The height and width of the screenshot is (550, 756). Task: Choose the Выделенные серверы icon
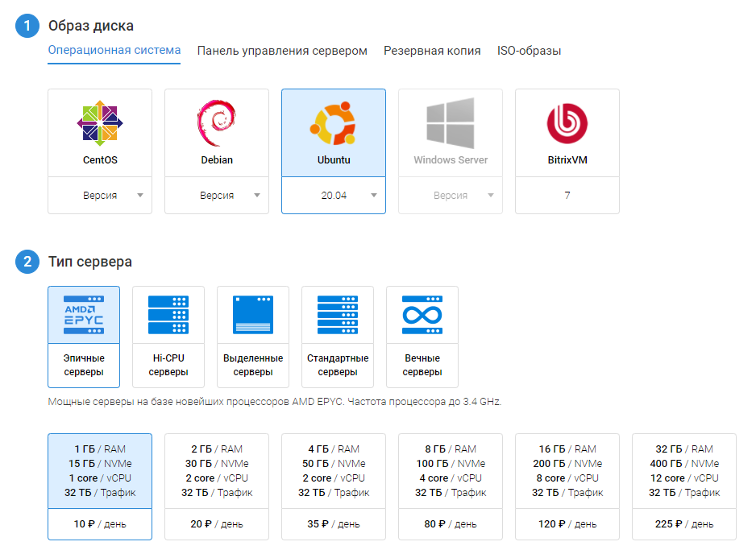pyautogui.click(x=253, y=314)
